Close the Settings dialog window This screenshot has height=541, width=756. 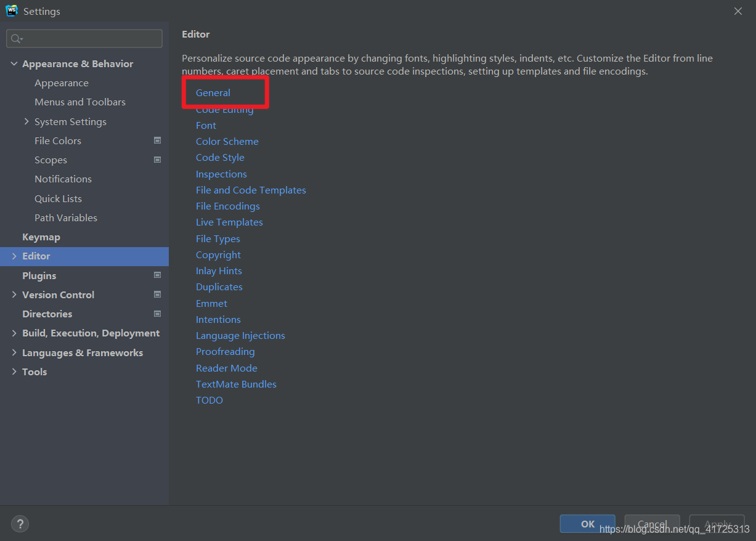point(738,11)
